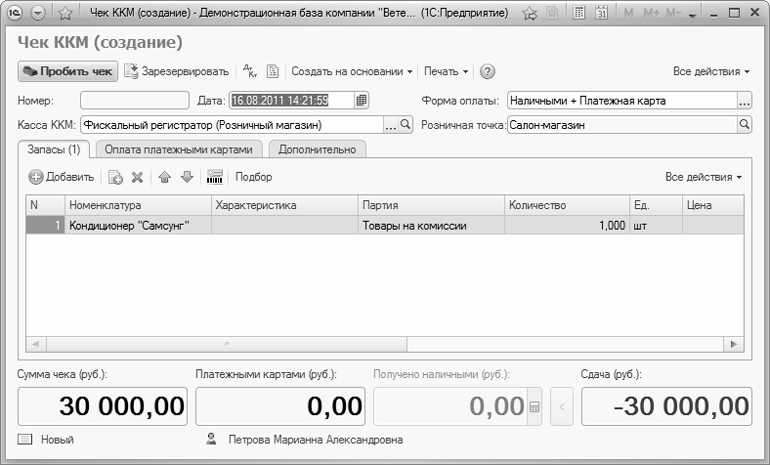Open the help question mark icon

[487, 72]
